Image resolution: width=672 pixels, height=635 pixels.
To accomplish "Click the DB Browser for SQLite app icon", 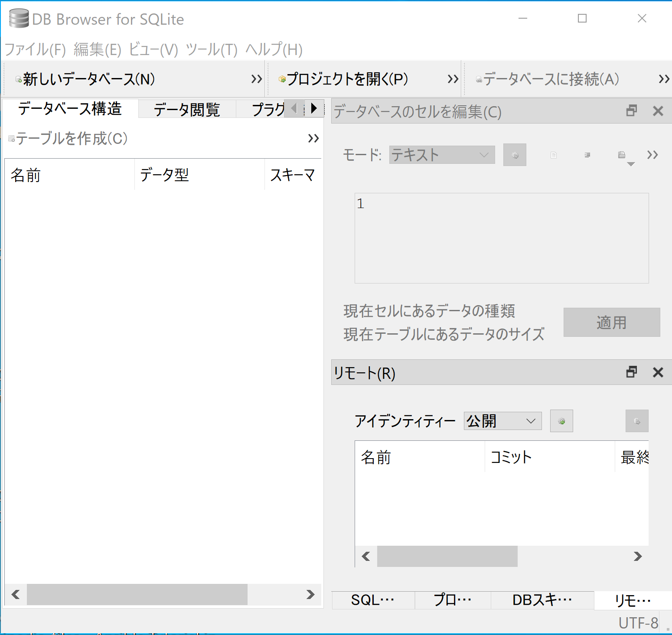I will (x=19, y=19).
